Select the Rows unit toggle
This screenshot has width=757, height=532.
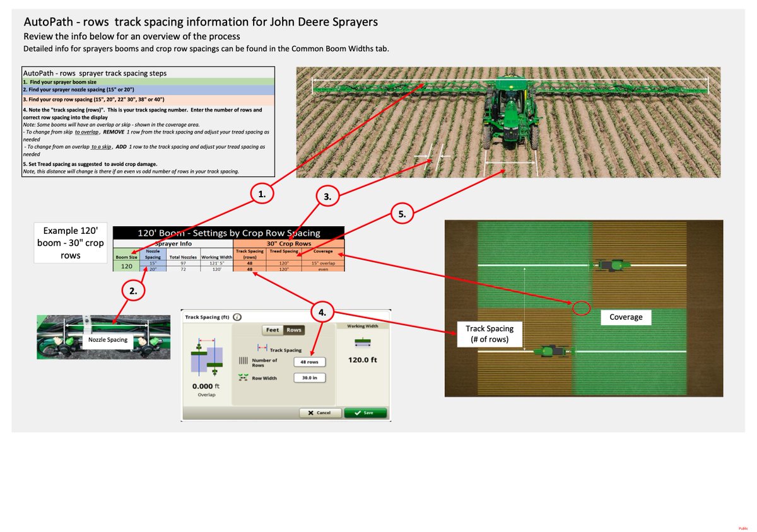tap(293, 330)
